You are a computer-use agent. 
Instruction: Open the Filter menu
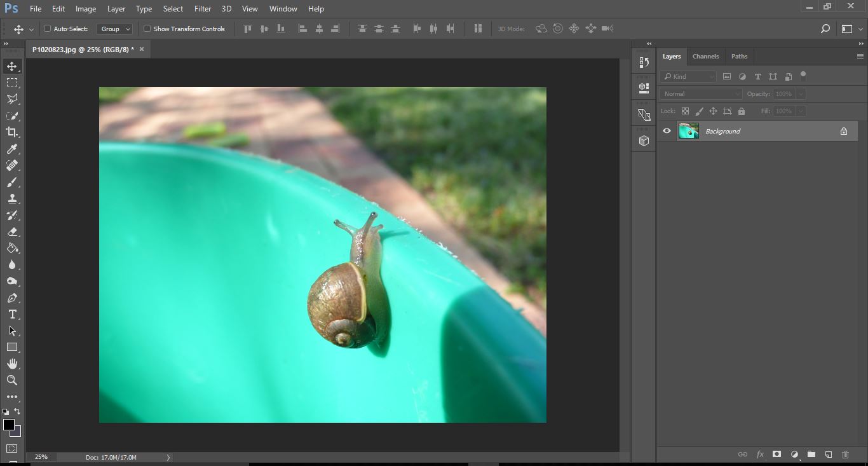[203, 9]
